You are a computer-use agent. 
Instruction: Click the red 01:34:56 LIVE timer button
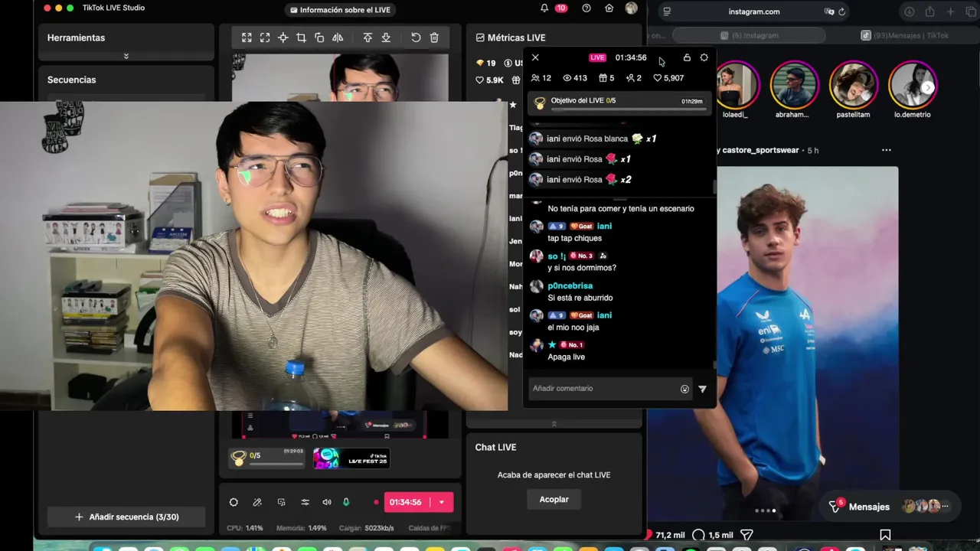[406, 502]
